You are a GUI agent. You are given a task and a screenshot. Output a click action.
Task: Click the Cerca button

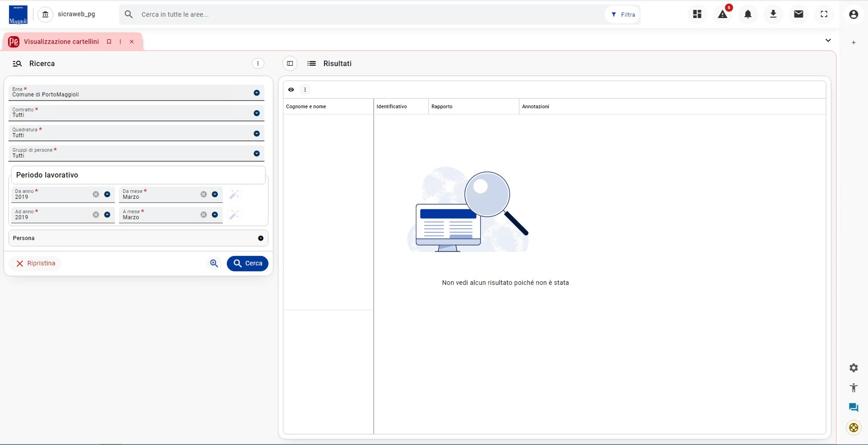pyautogui.click(x=248, y=264)
